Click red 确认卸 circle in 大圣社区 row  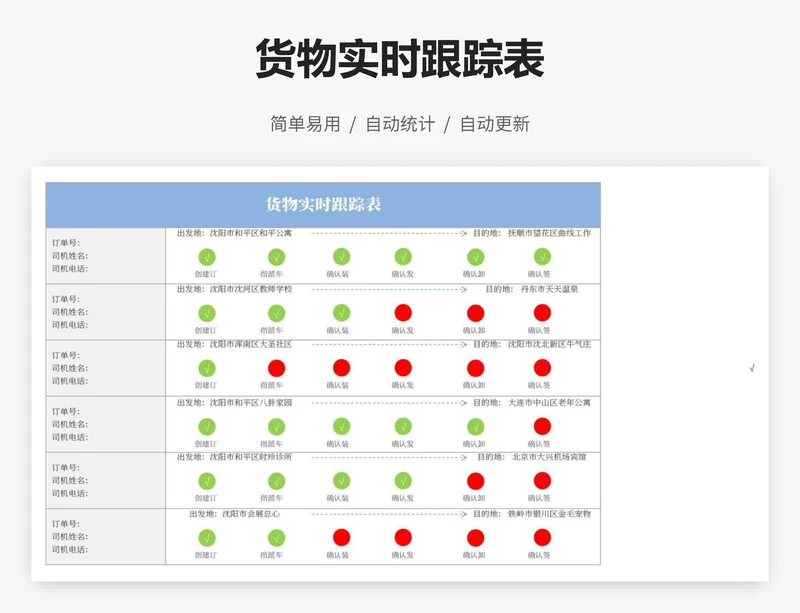pos(476,368)
